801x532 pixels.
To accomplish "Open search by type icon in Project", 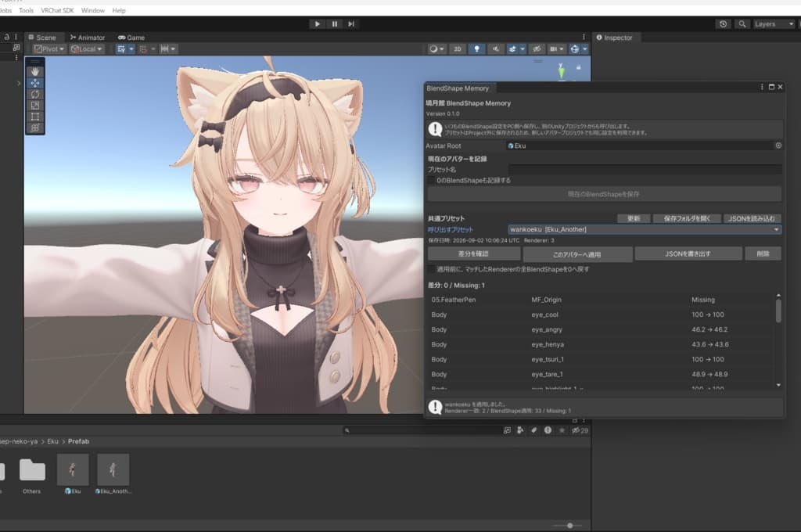I will [x=520, y=430].
